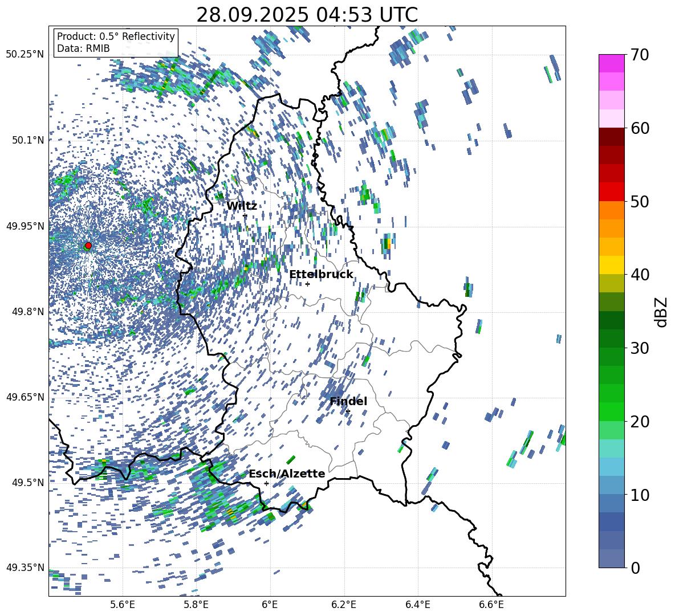
Task: Click the 49.5°N latitude label
Action: [x=27, y=482]
